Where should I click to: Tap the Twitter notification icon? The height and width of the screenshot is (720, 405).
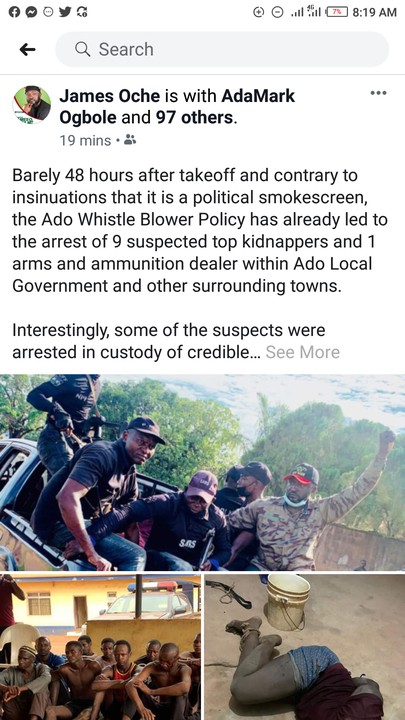(x=65, y=12)
